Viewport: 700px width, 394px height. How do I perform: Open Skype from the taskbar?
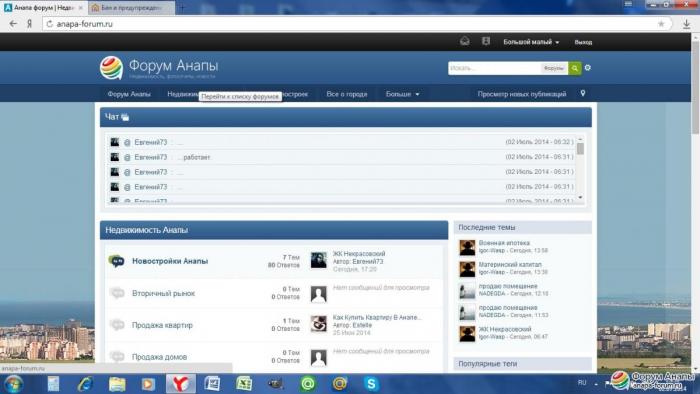[x=371, y=384]
